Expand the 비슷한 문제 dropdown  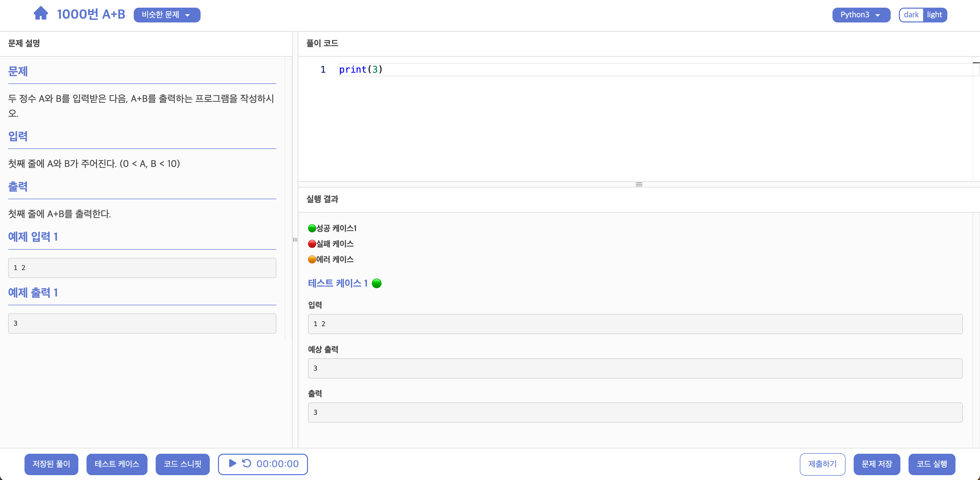[x=167, y=15]
